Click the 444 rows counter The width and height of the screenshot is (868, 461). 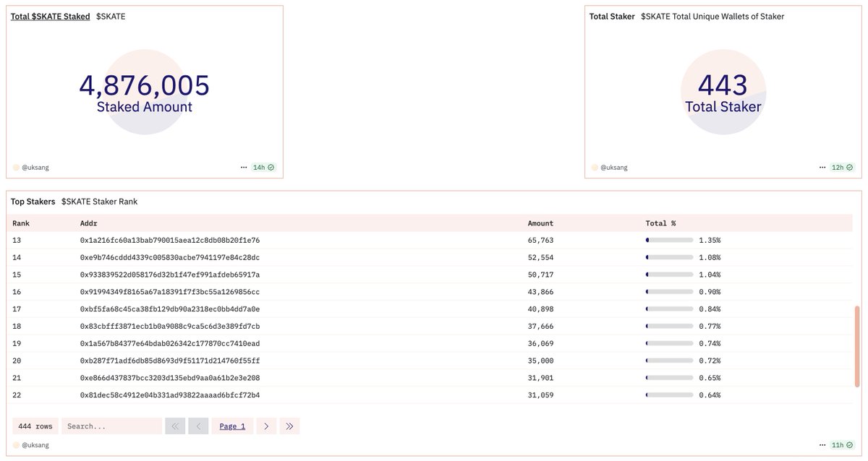point(34,426)
